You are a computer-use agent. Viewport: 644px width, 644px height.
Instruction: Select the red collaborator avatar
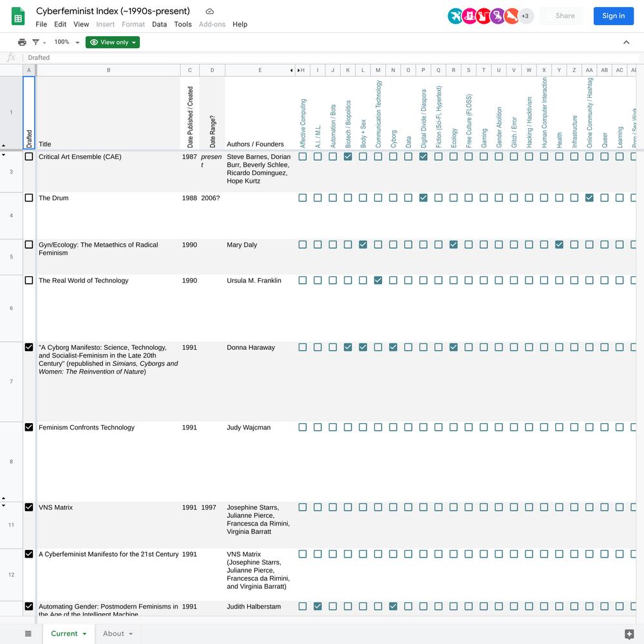[484, 16]
